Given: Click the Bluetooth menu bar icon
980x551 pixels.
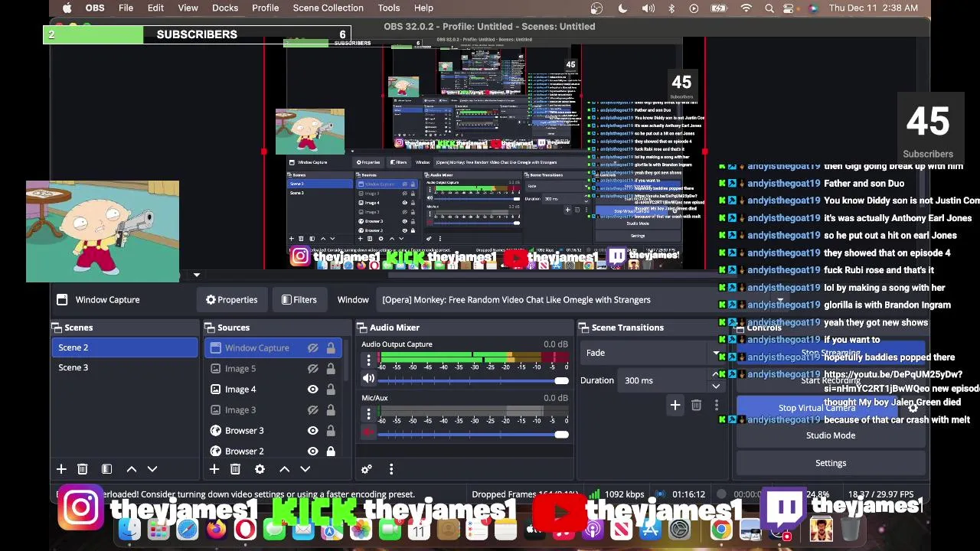Looking at the screenshot, I should pos(671,8).
